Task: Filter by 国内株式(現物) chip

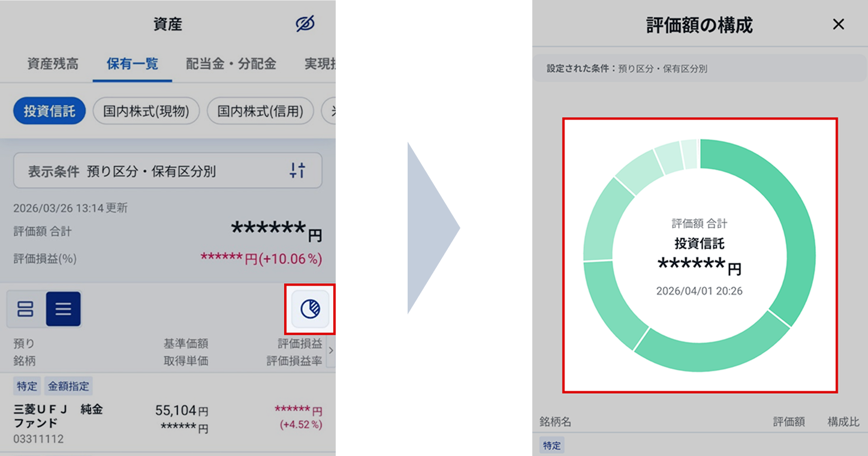Action: (x=146, y=111)
